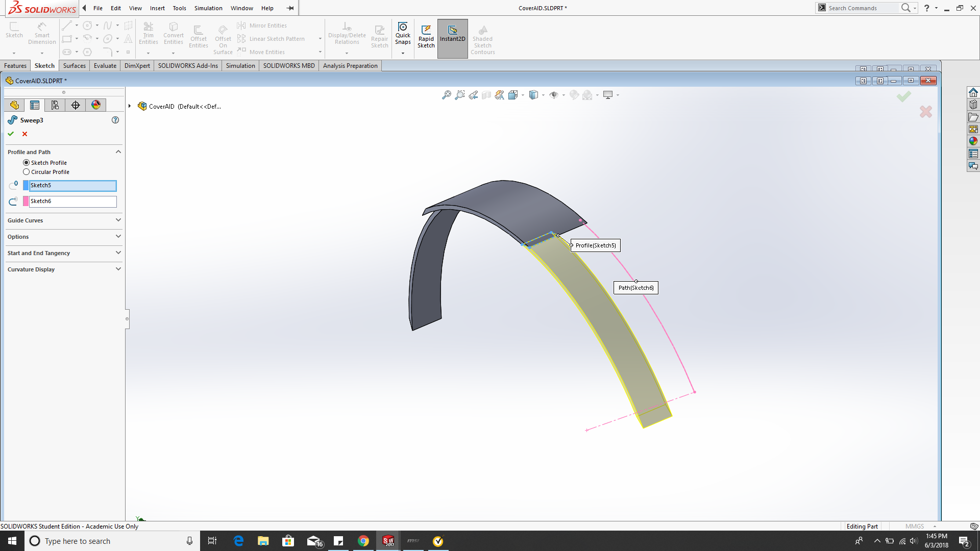
Task: Click Windows Start button
Action: pos(12,541)
